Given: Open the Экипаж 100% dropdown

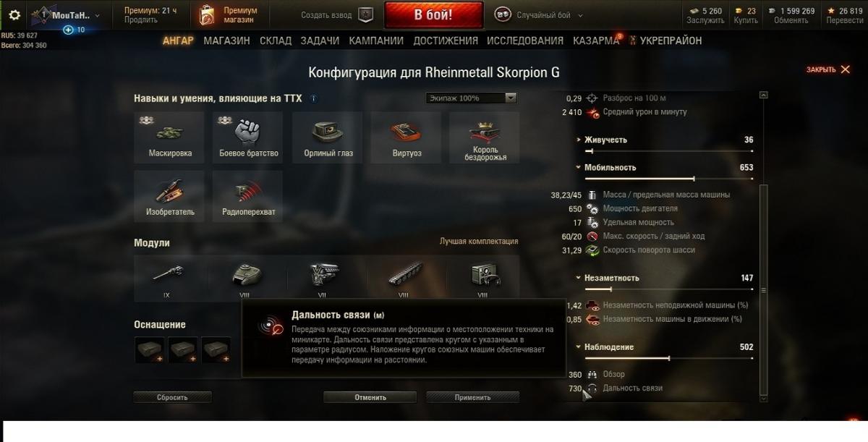Looking at the screenshot, I should click(x=472, y=98).
